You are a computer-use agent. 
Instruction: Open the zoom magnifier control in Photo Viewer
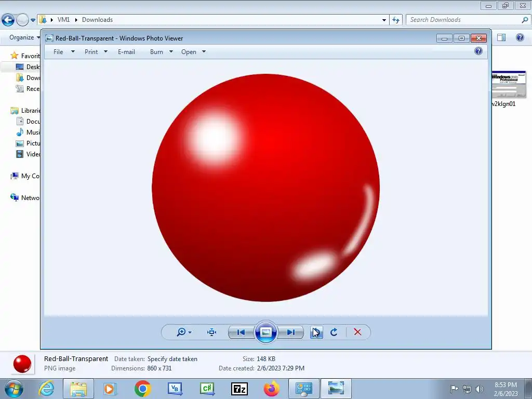181,332
